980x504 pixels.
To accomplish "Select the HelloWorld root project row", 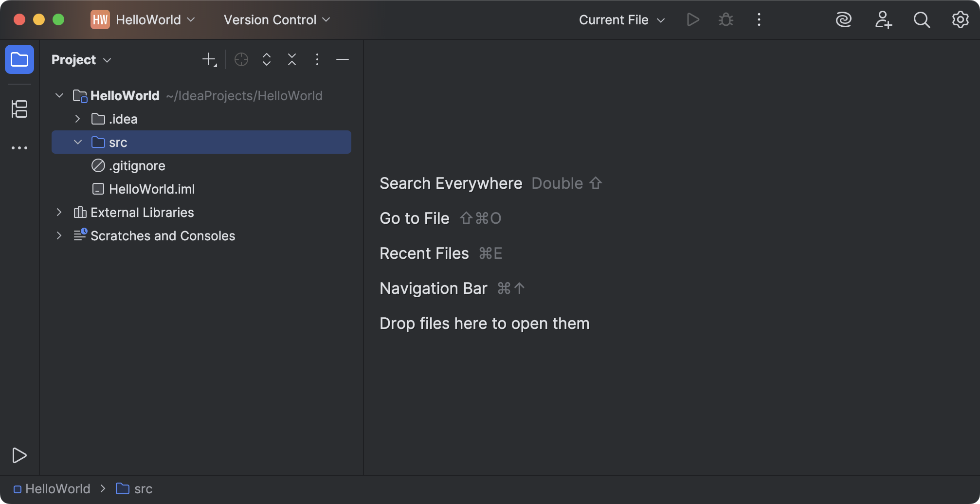I will tap(201, 95).
